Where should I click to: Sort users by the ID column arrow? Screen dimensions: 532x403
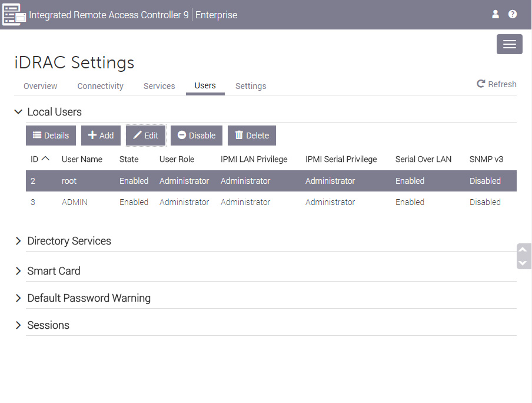coord(45,158)
